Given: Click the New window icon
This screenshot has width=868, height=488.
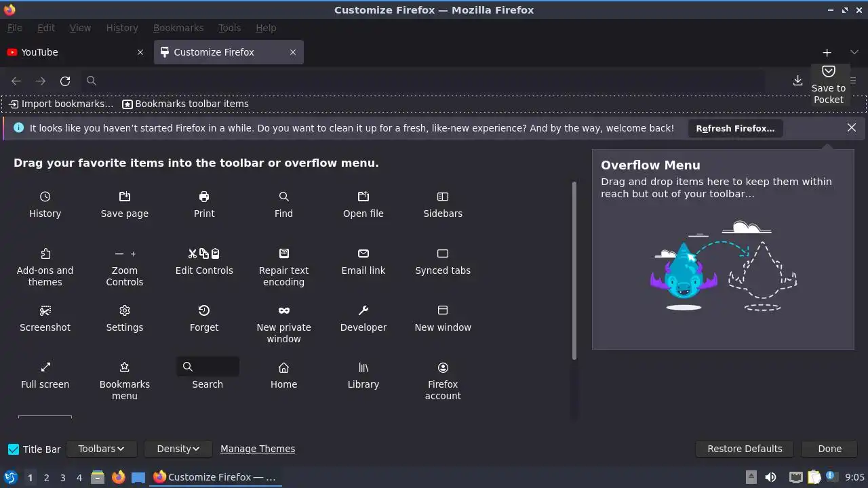Looking at the screenshot, I should coord(443,310).
